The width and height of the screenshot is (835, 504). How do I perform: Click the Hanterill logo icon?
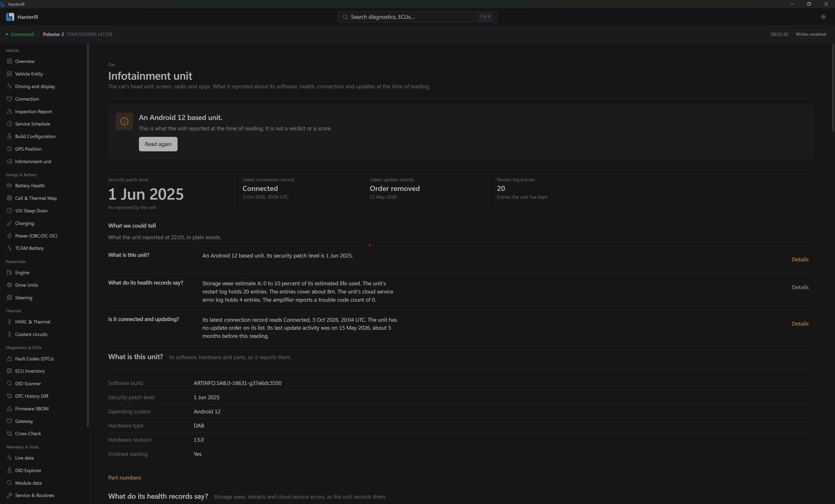(x=10, y=17)
